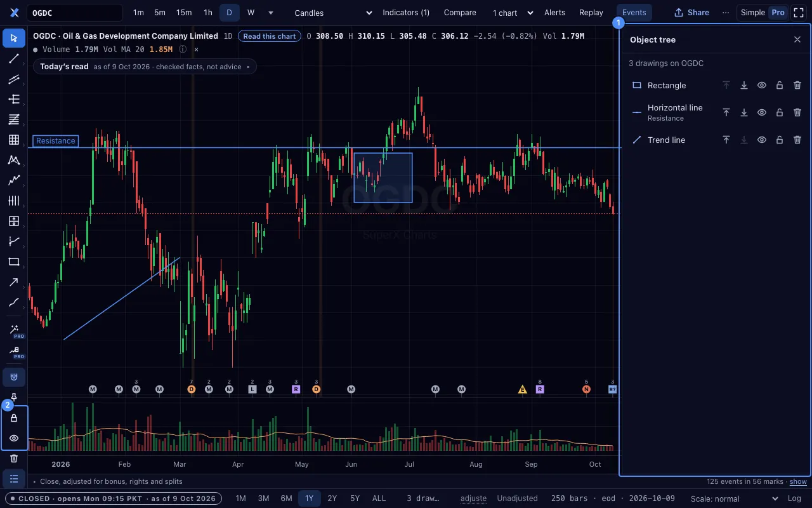812x508 pixels.
Task: Pick the parallel channel tool
Action: tap(14, 79)
